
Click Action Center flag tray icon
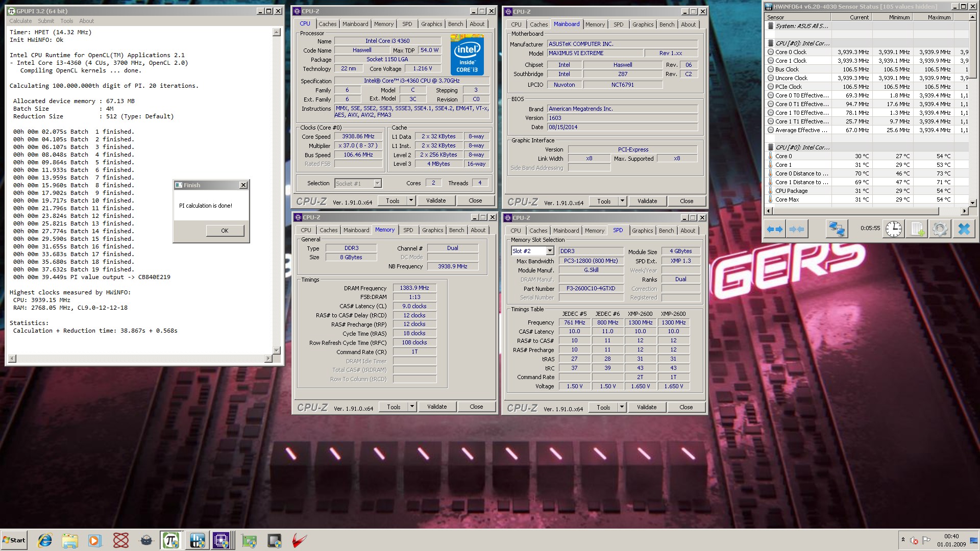pos(926,540)
